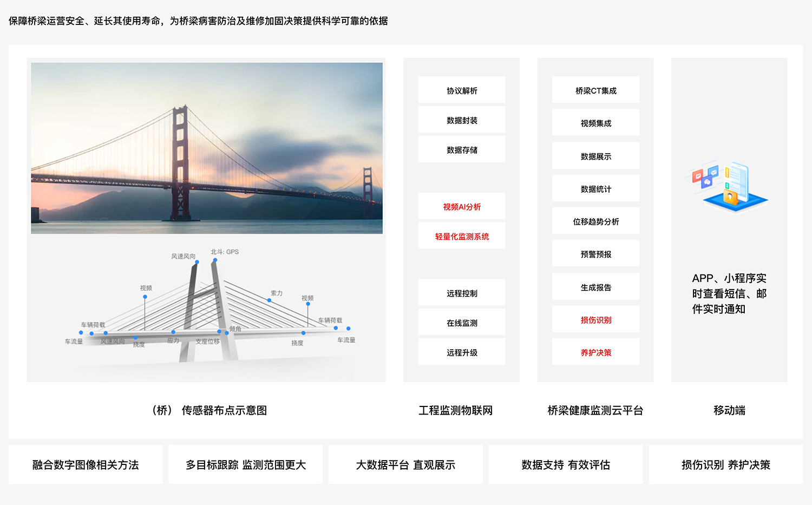Click the 工程监测物联网 column title
The height and width of the screenshot is (505, 812).
click(456, 410)
